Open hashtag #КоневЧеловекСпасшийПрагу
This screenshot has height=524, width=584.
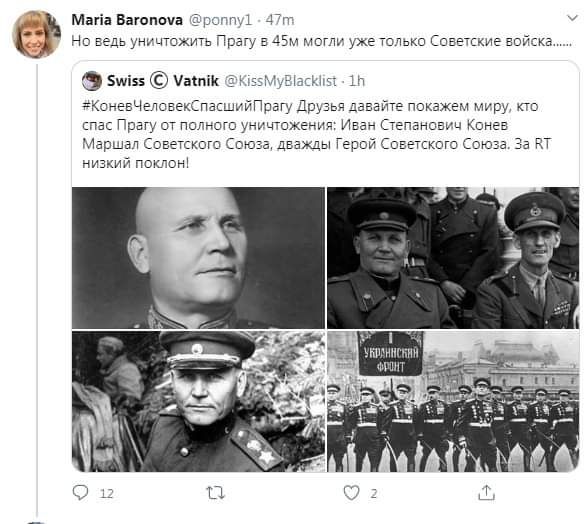coord(187,106)
